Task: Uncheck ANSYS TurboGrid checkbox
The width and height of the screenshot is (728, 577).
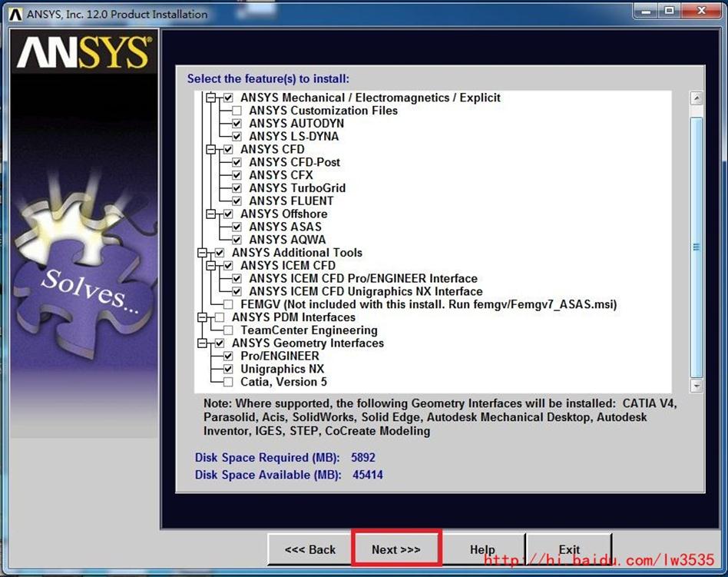Action: tap(237, 188)
